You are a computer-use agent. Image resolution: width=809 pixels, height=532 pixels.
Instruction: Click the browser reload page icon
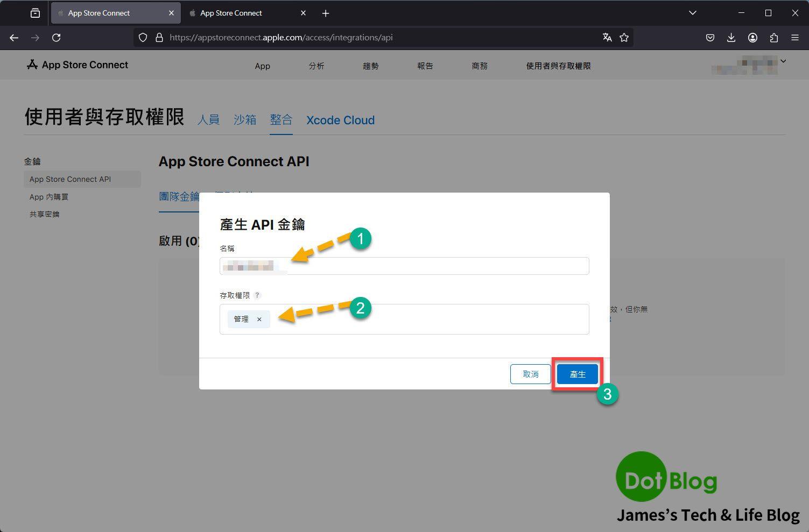pyautogui.click(x=56, y=38)
